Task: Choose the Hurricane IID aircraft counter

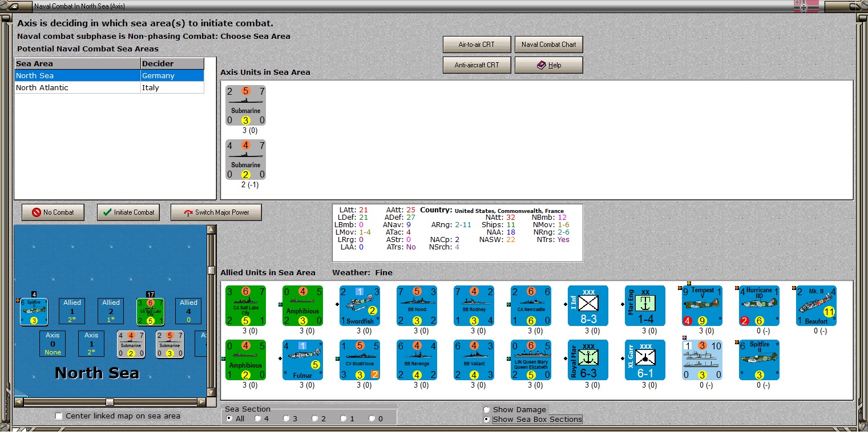Action: pos(759,305)
